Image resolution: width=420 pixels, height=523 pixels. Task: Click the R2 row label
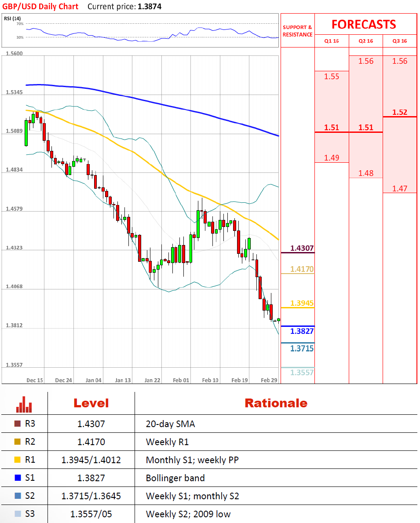coord(30,442)
